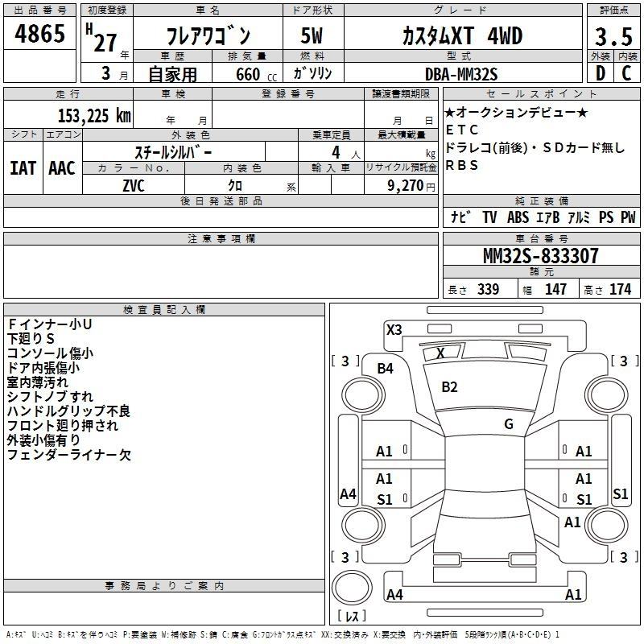644x644 pixels.
Task: Select the B2 mark on the hood
Action: tap(449, 387)
